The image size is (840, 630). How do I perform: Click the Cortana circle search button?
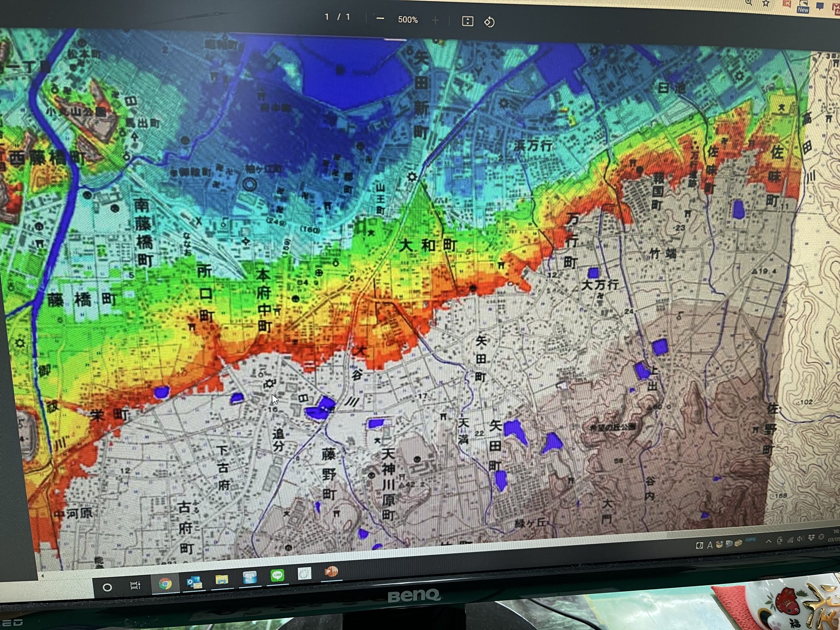pos(108,587)
